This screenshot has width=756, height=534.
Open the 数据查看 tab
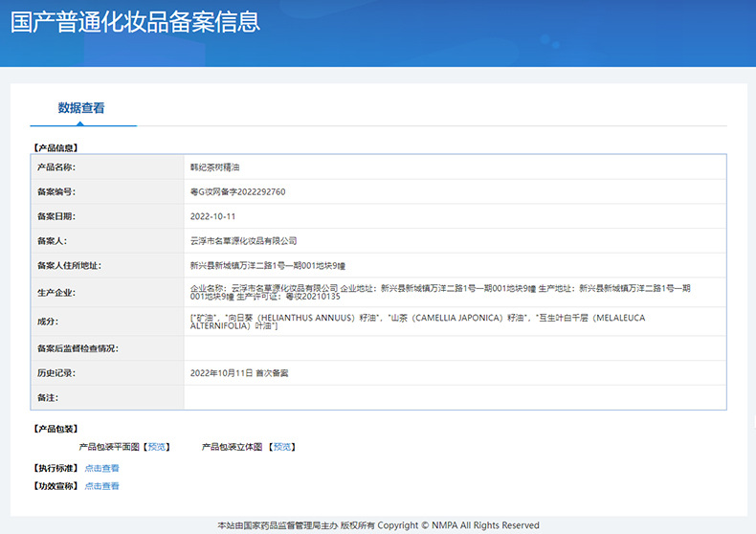81,108
